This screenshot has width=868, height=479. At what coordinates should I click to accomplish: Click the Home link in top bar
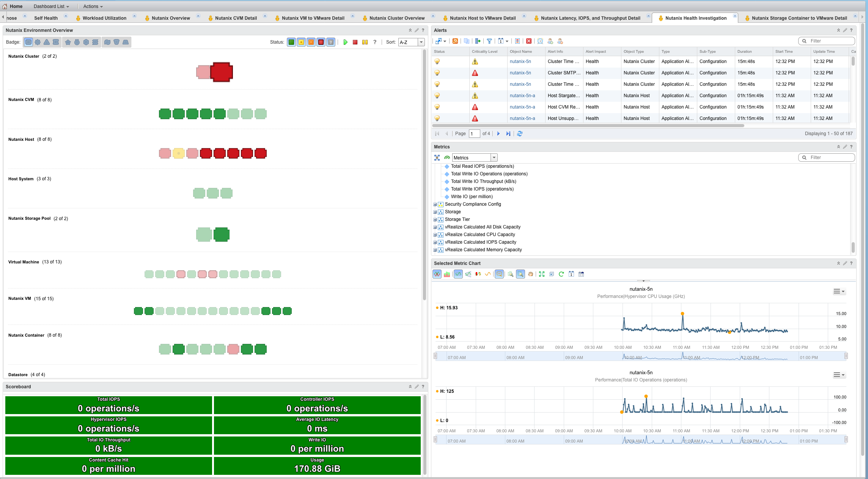(x=16, y=6)
